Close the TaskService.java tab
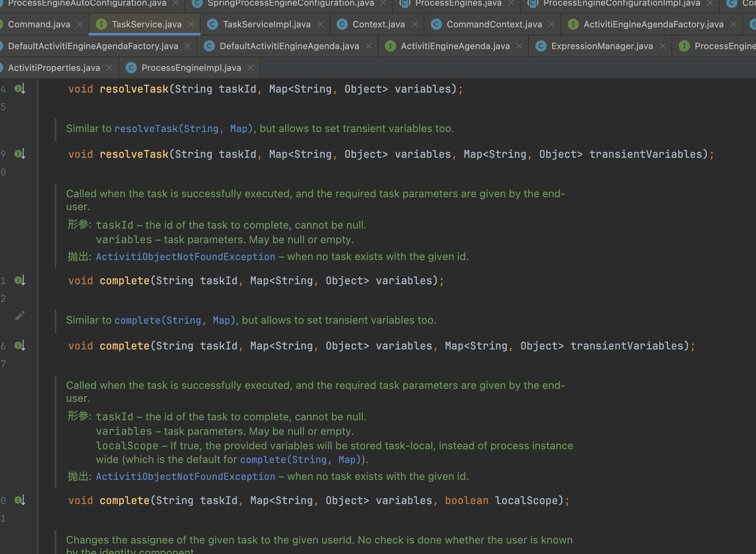The image size is (756, 554). pos(191,25)
